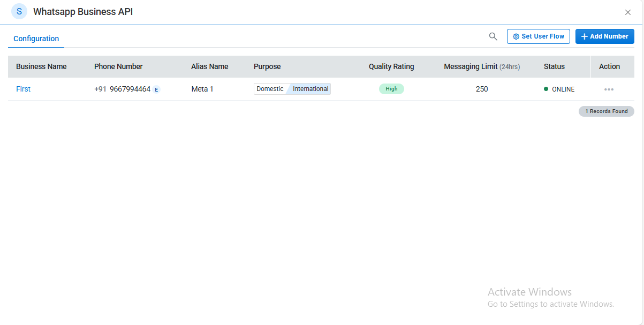Screen dimensions: 644x325
Task: Click the Phone Number column header
Action: [118, 67]
